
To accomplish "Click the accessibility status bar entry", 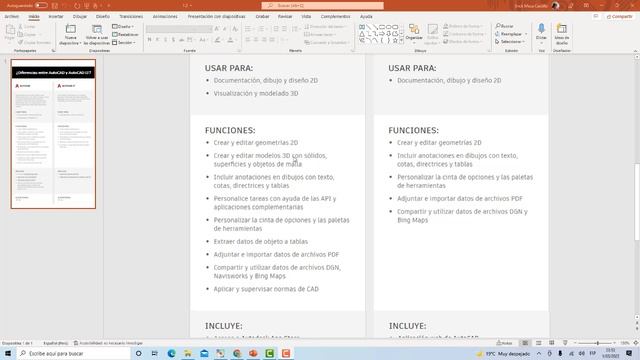I will (x=108, y=343).
